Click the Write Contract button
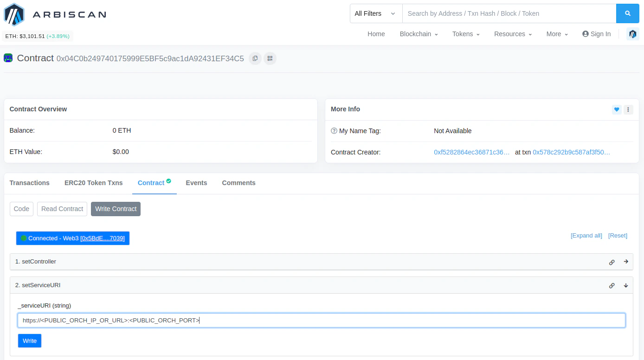Screen dimensions: 644x360 coord(116,209)
